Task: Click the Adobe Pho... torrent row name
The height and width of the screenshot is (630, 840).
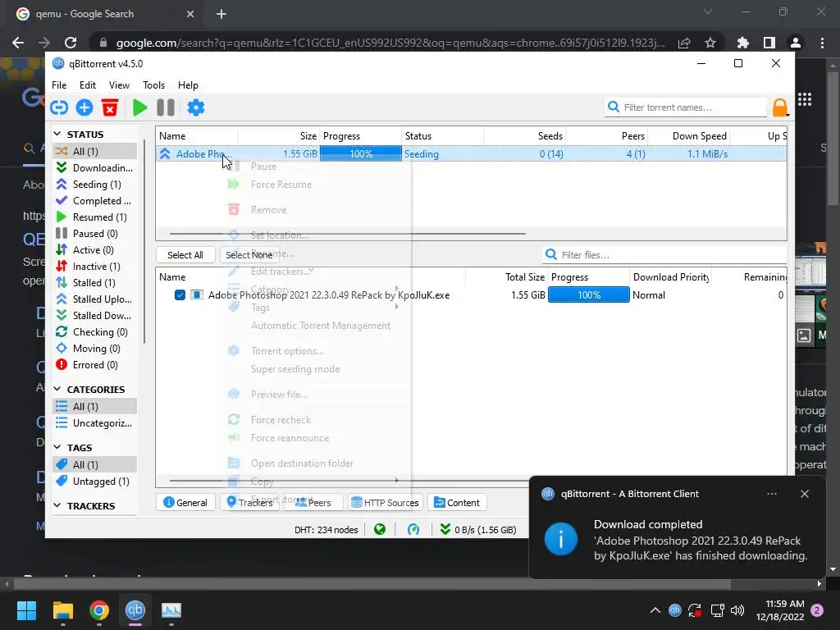Action: click(203, 154)
